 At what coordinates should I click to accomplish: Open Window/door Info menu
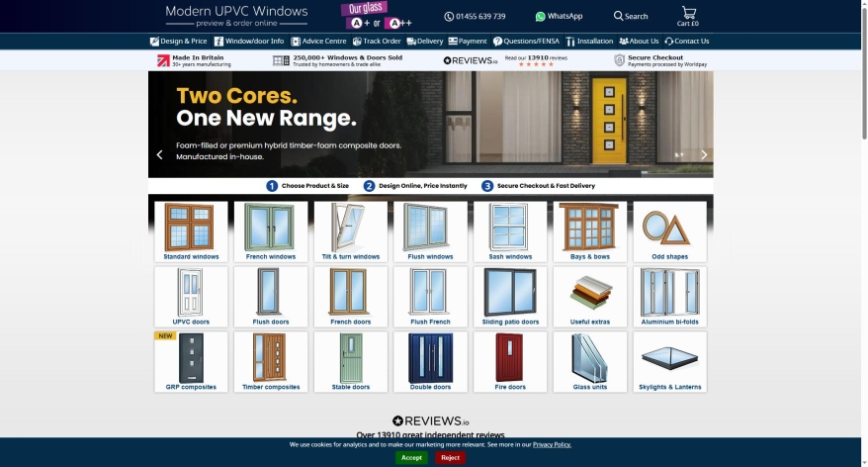coord(249,41)
